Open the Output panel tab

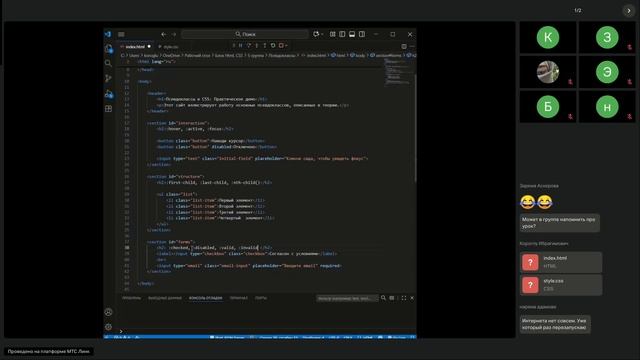pos(165,298)
